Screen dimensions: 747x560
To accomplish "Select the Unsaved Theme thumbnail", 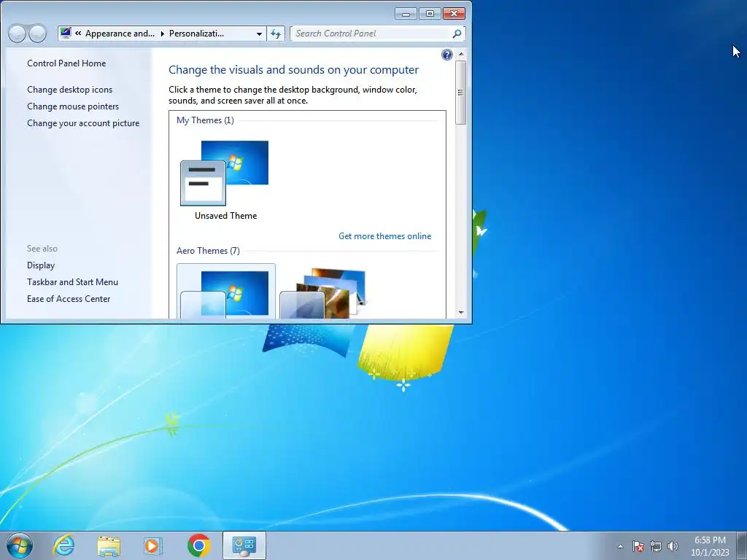I will click(x=225, y=174).
